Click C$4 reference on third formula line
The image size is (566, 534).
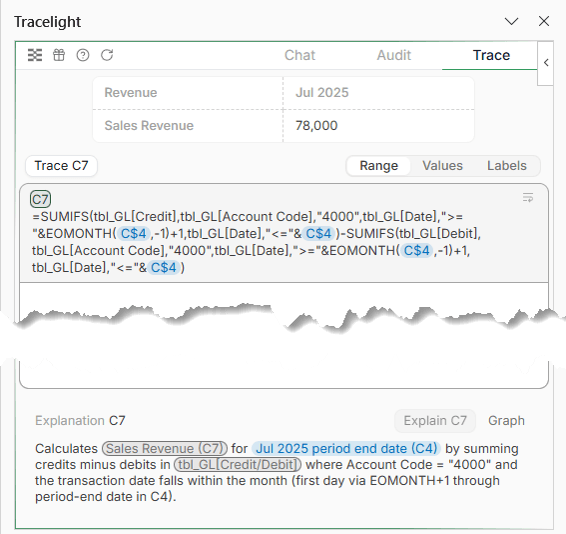pos(417,251)
